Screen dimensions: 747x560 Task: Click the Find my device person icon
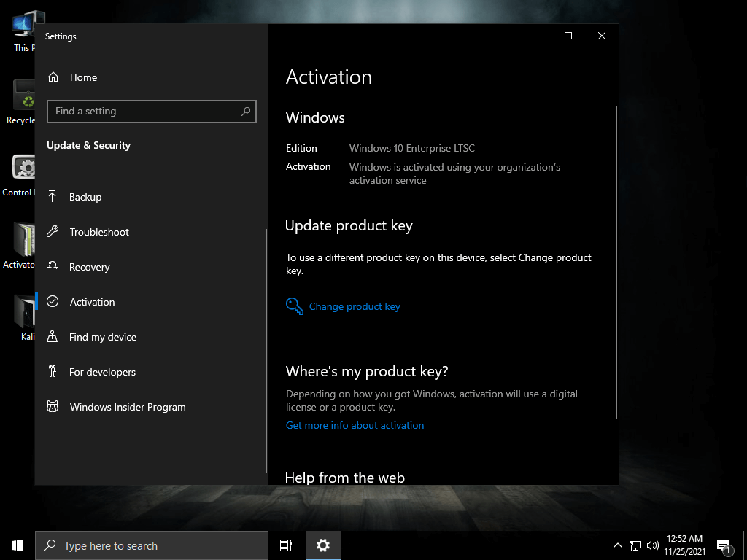pyautogui.click(x=53, y=337)
